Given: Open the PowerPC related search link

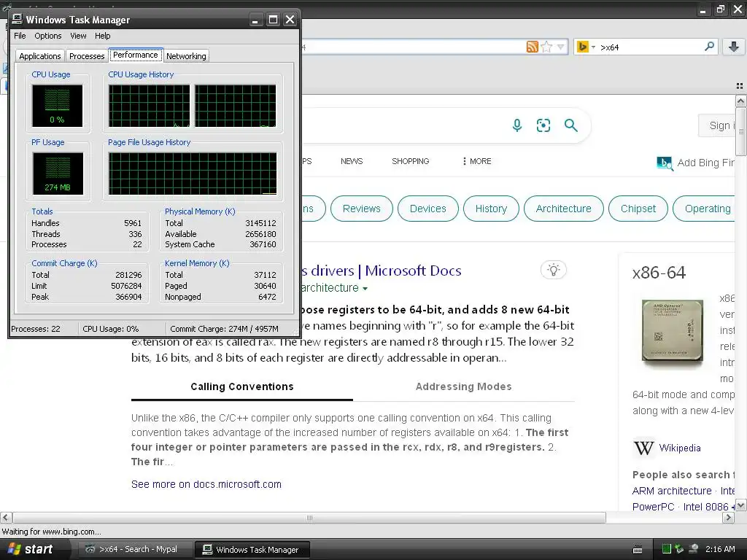Looking at the screenshot, I should (653, 507).
